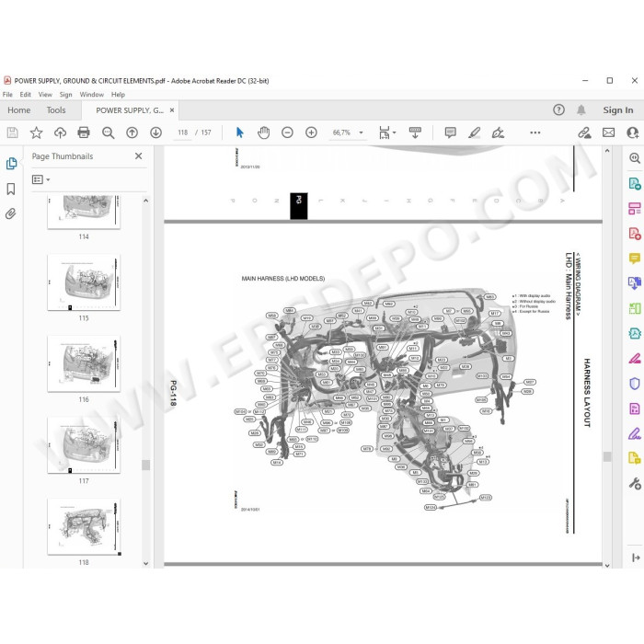Switch to the Tools tab
The height and width of the screenshot is (644, 644).
[56, 110]
